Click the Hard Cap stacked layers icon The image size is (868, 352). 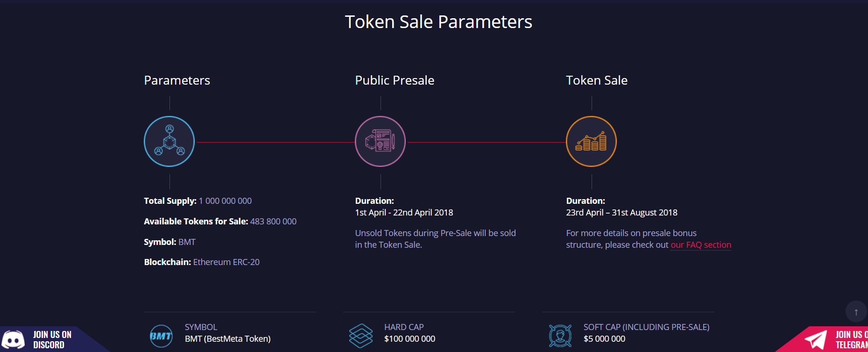[361, 336]
